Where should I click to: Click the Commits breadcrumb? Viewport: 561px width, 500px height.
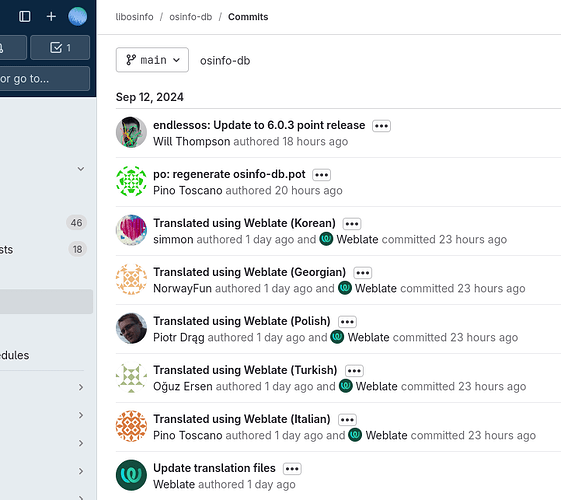pos(248,17)
